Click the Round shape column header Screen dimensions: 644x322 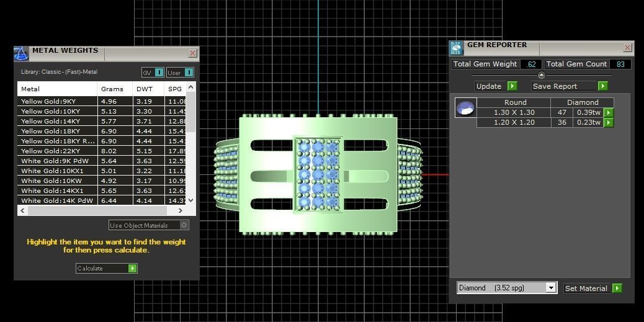click(515, 102)
